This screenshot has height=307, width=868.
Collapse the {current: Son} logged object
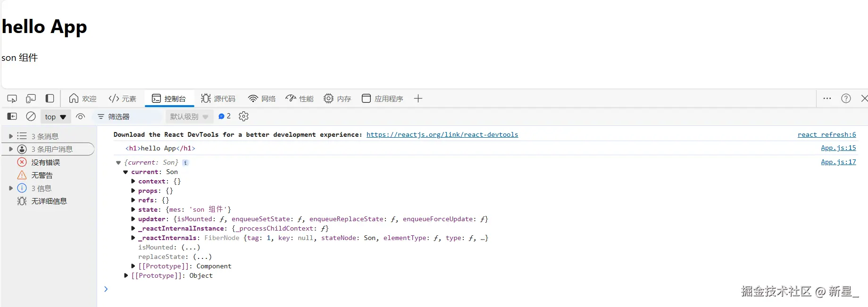pos(118,163)
